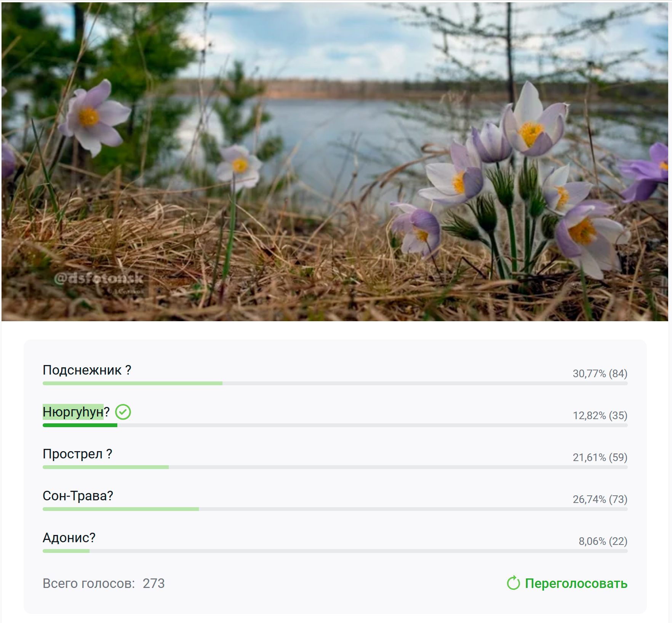Click the 12,82% (35) vote count
The height and width of the screenshot is (623, 672).
(x=600, y=415)
